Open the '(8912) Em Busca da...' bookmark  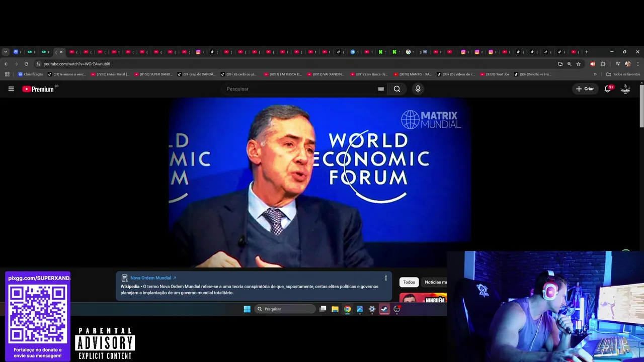pos(370,74)
